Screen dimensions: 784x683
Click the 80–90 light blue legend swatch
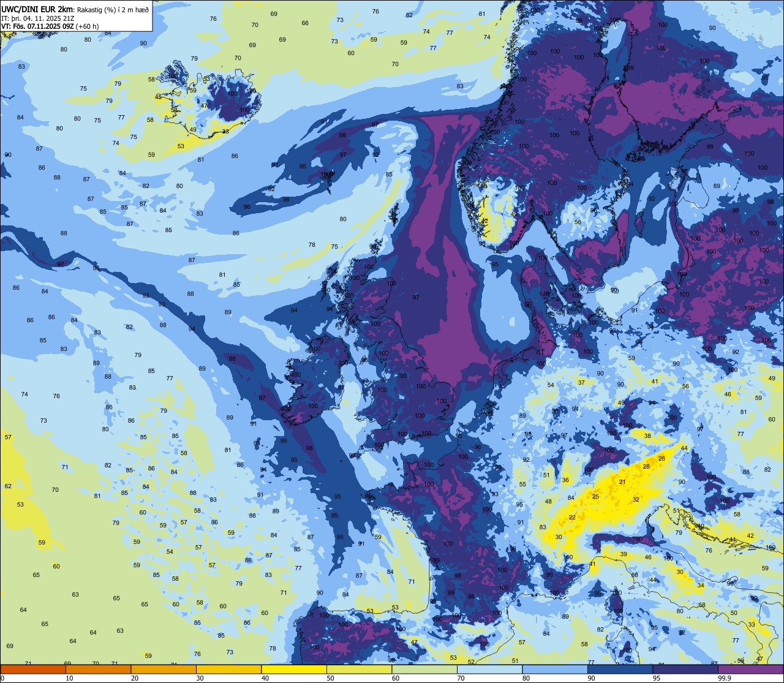tap(555, 669)
